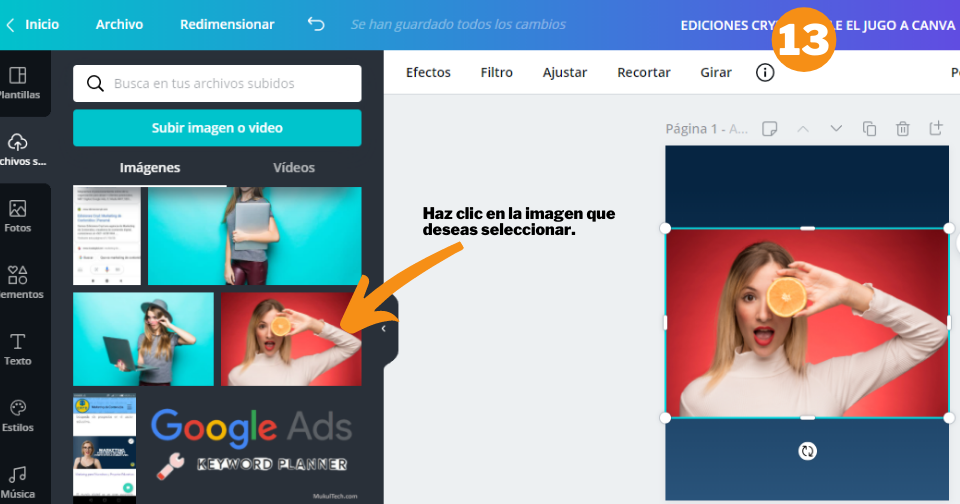The image size is (960, 504).
Task: Open the Texto sidebar panel
Action: [18, 349]
